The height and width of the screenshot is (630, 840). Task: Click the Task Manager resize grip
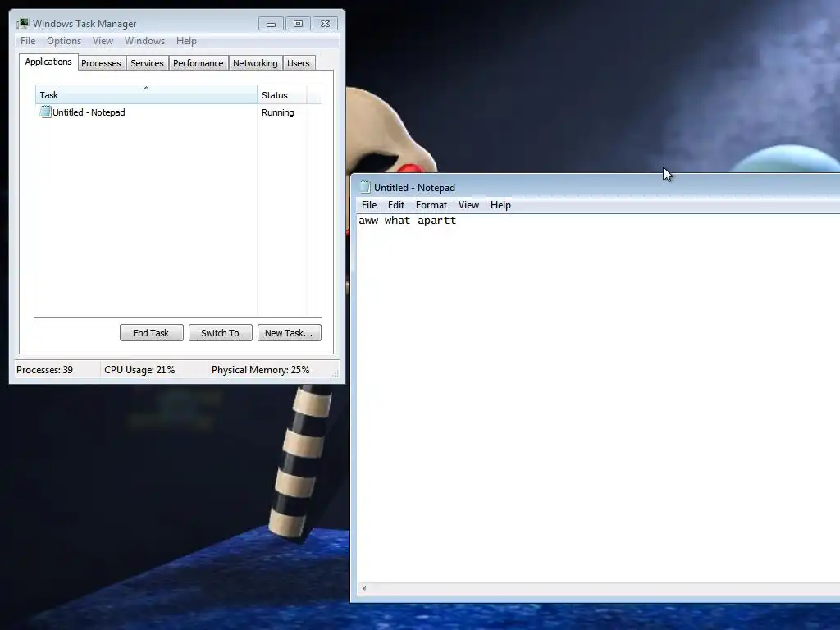coord(336,373)
